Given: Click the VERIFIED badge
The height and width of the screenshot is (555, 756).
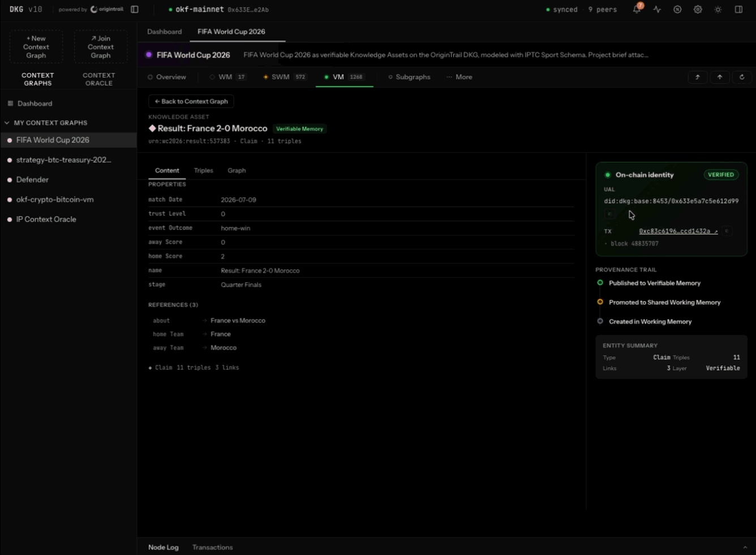Looking at the screenshot, I should pos(721,175).
